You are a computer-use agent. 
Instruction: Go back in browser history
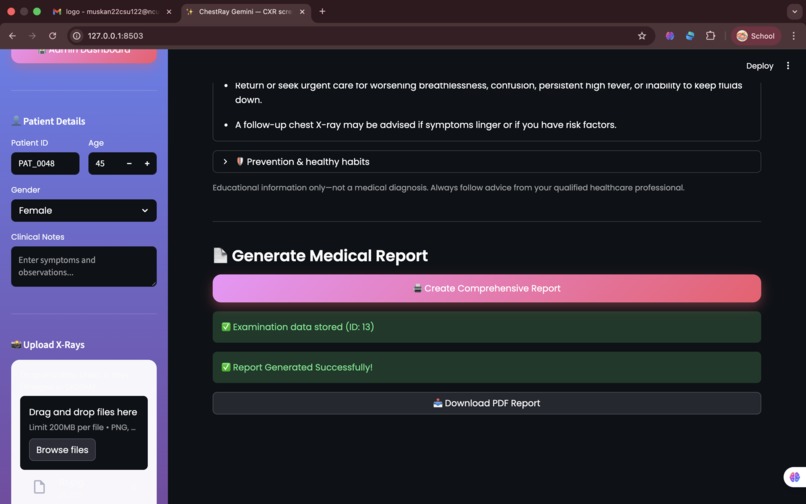(x=12, y=36)
